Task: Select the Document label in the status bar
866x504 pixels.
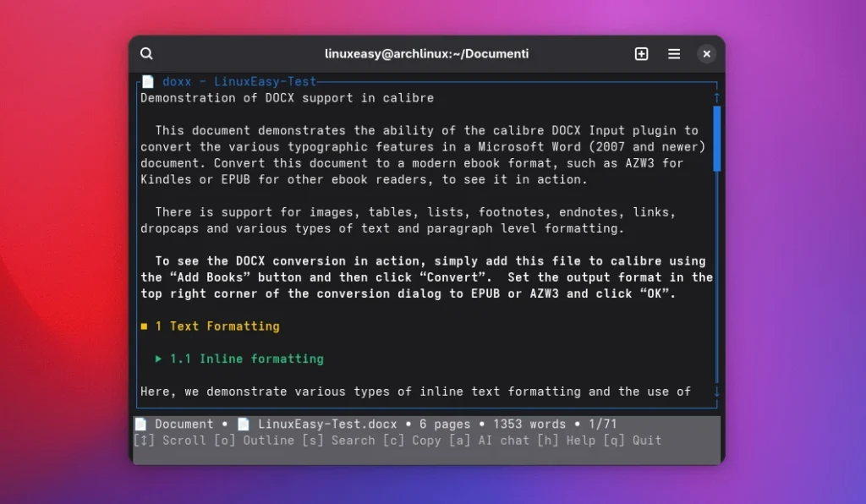Action: (184, 424)
